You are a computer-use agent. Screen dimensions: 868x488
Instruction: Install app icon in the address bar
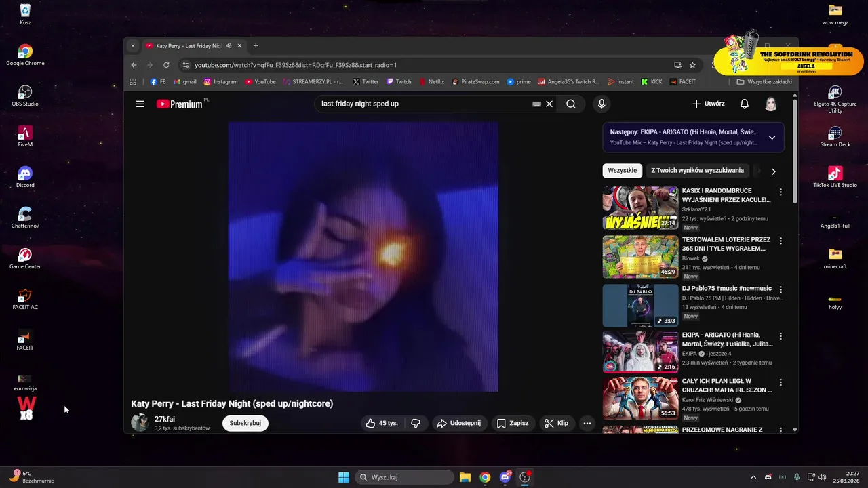(x=677, y=65)
